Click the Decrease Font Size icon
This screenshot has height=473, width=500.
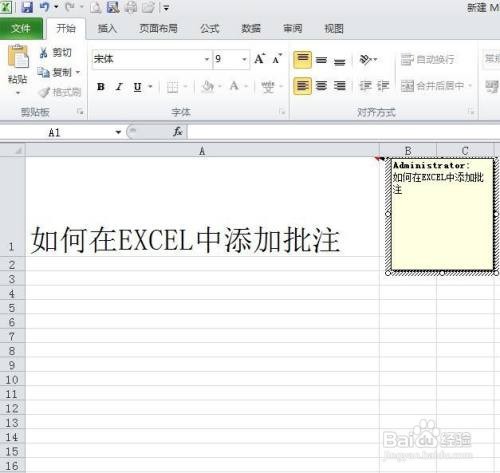[x=277, y=59]
